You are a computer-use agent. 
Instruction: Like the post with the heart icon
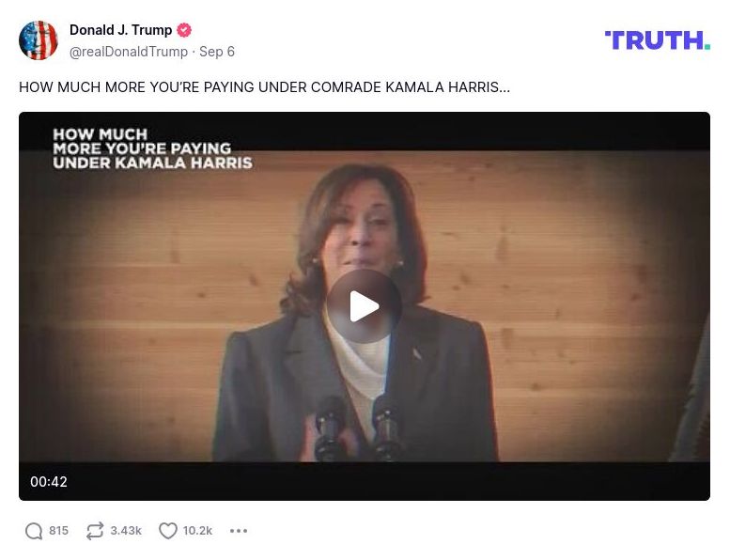point(168,531)
